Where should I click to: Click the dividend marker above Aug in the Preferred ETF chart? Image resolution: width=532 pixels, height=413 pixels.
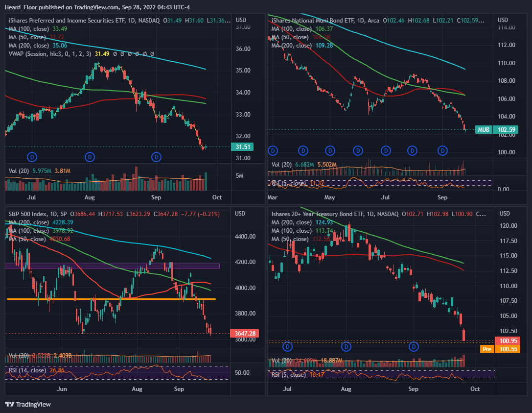click(90, 157)
